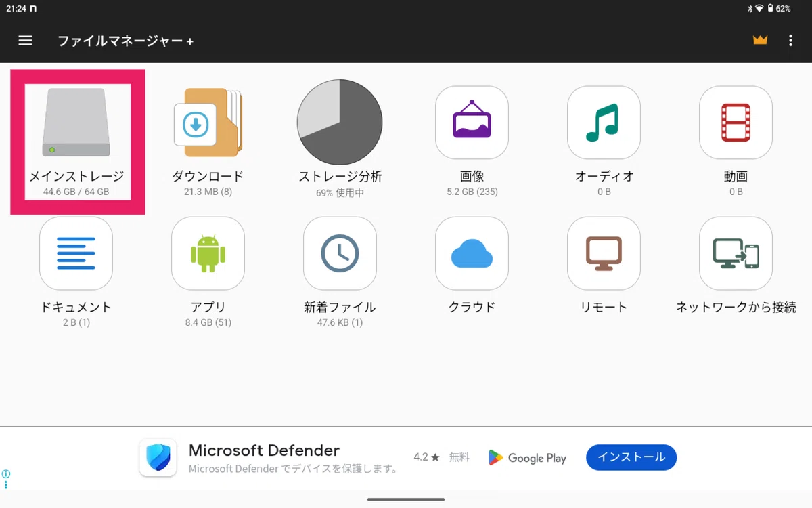This screenshot has height=508, width=812.
Task: Open ネットワークから接続 devices icon
Action: point(736,253)
